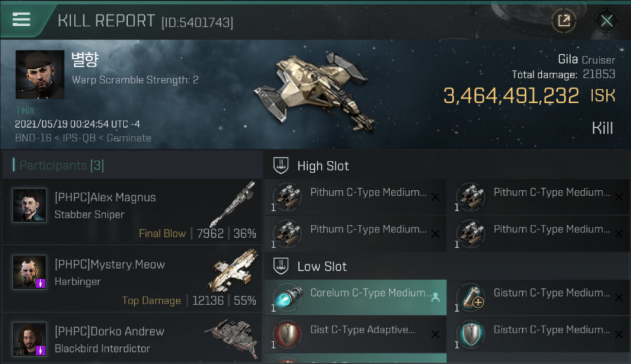Click the victim's character portrait
This screenshot has height=364, width=631.
click(40, 74)
